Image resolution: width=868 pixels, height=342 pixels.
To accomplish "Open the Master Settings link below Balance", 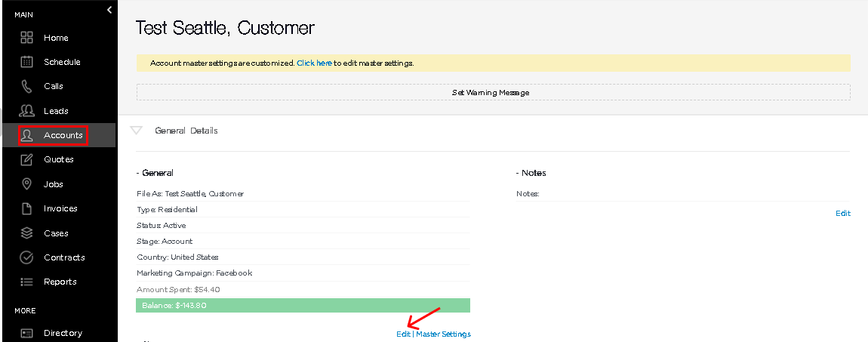I will (443, 334).
